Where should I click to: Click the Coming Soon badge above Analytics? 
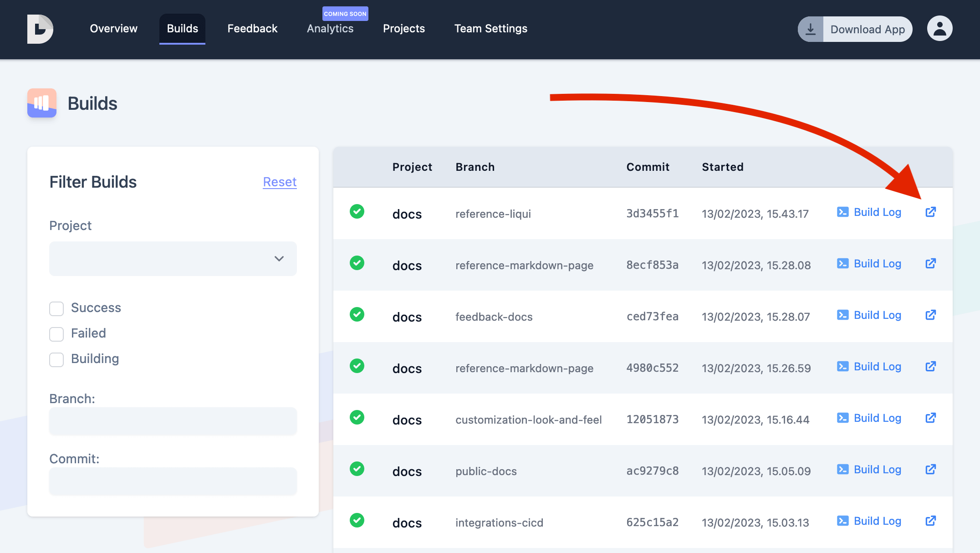click(345, 13)
